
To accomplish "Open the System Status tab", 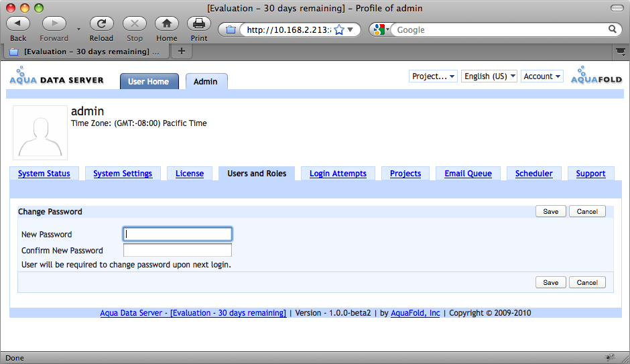I will [x=44, y=174].
